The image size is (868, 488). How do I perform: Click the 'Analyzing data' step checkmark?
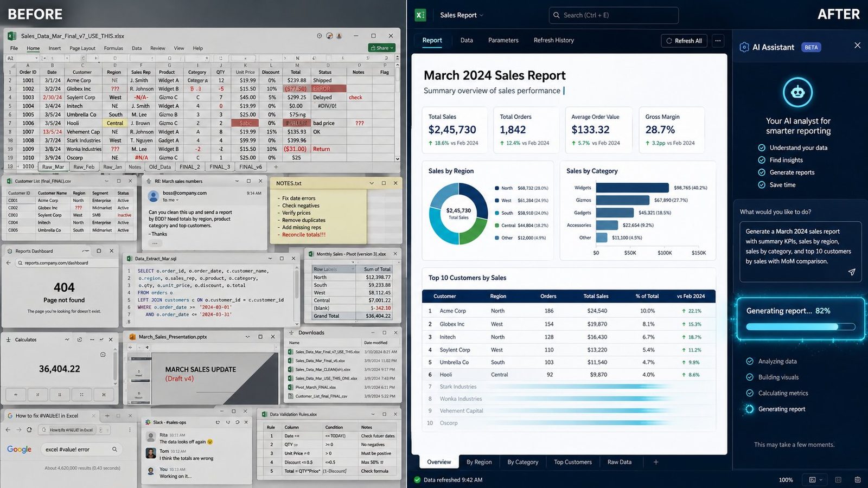tap(750, 361)
